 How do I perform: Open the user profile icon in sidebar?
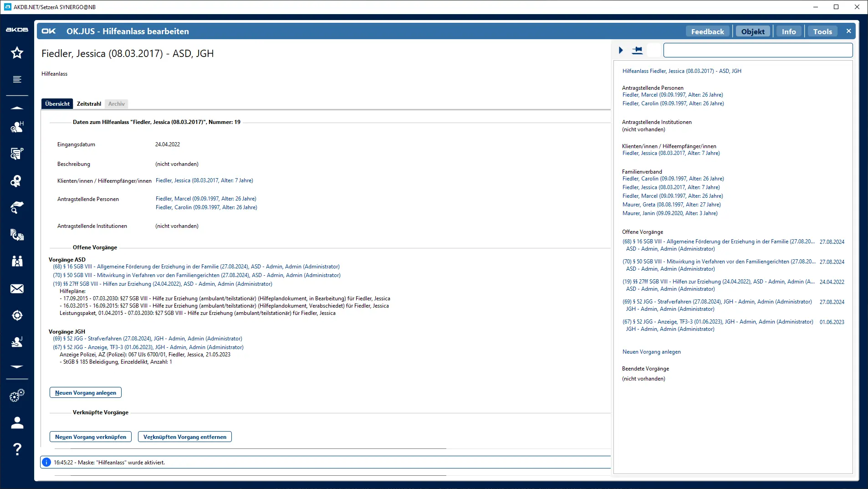point(17,423)
